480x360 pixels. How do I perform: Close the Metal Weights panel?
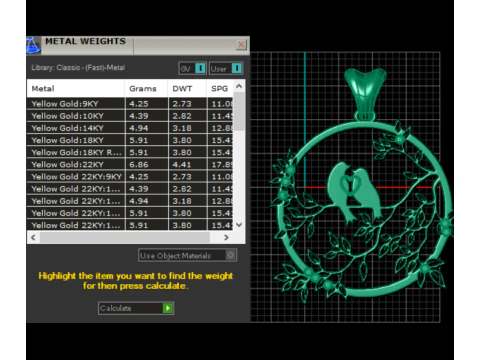coord(241,45)
